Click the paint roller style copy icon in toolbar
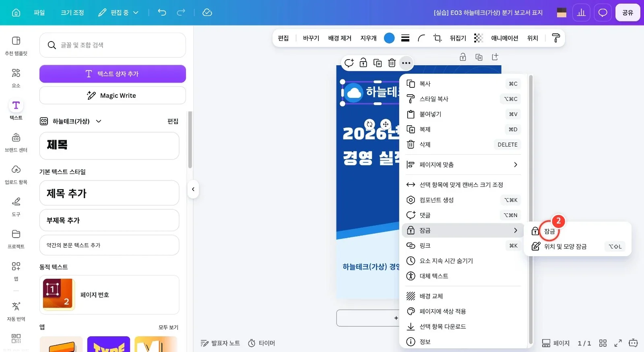 tap(556, 38)
